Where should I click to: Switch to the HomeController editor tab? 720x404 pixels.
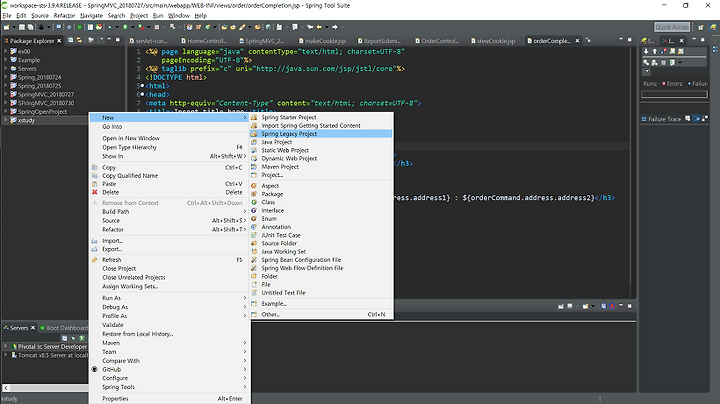click(x=204, y=41)
